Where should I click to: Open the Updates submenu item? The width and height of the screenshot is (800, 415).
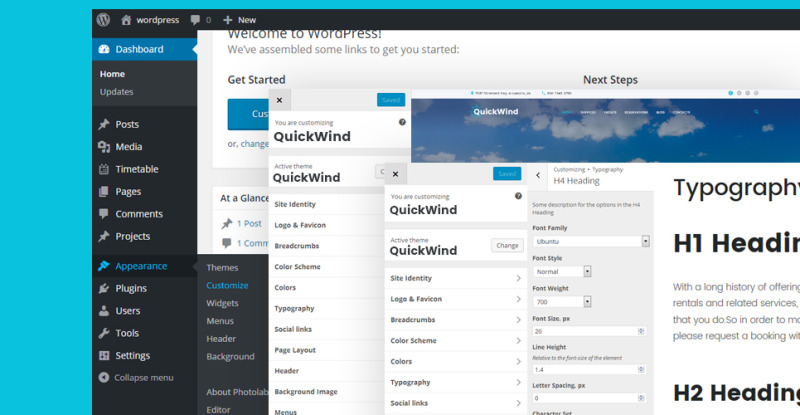(116, 92)
